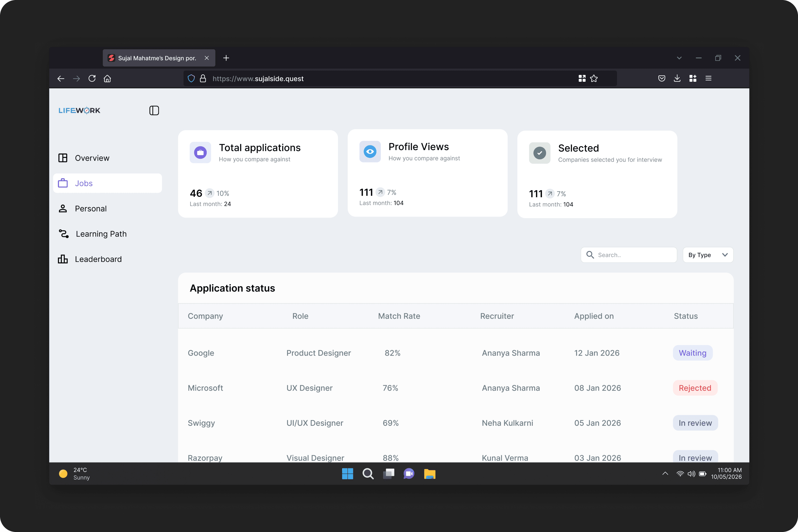798x532 pixels.
Task: Reload the page
Action: [x=92, y=79]
